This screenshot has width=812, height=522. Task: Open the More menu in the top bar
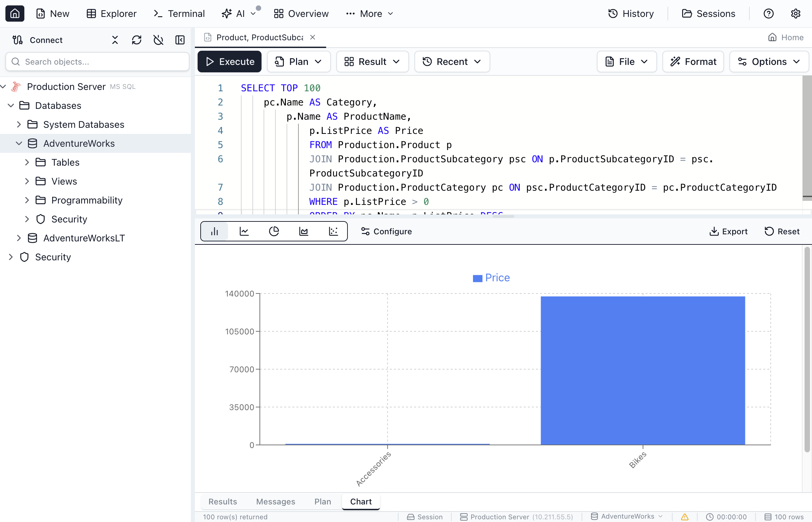[369, 14]
